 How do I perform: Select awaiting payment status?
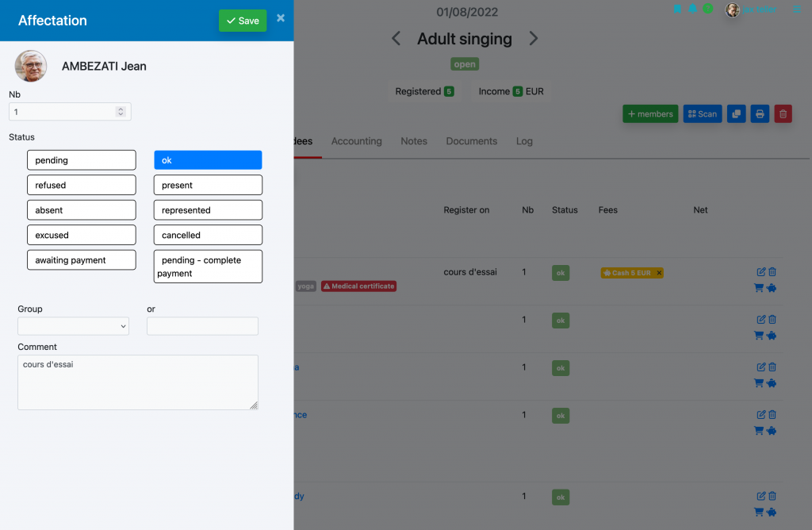[x=82, y=259]
